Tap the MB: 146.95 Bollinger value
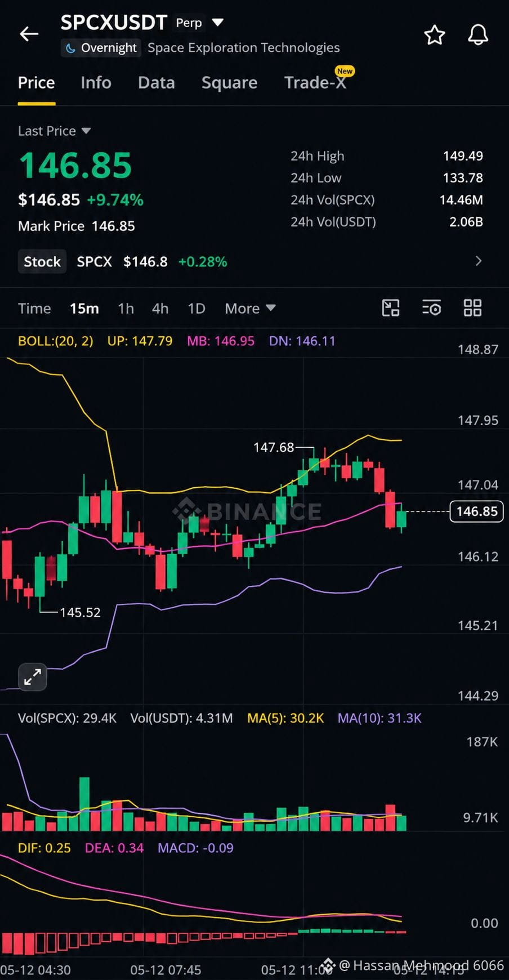Viewport: 509px width, 980px height. click(x=221, y=341)
